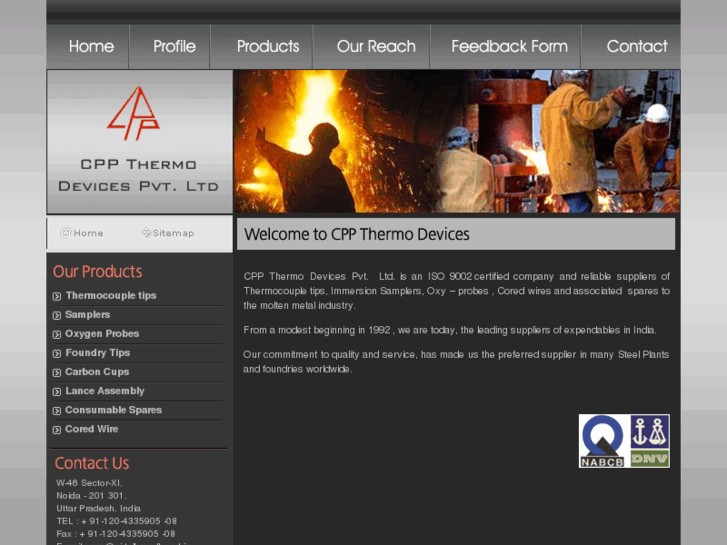Click the paragraph starting "From a modest beginning"
Screen dimensions: 727x545
tap(450, 330)
